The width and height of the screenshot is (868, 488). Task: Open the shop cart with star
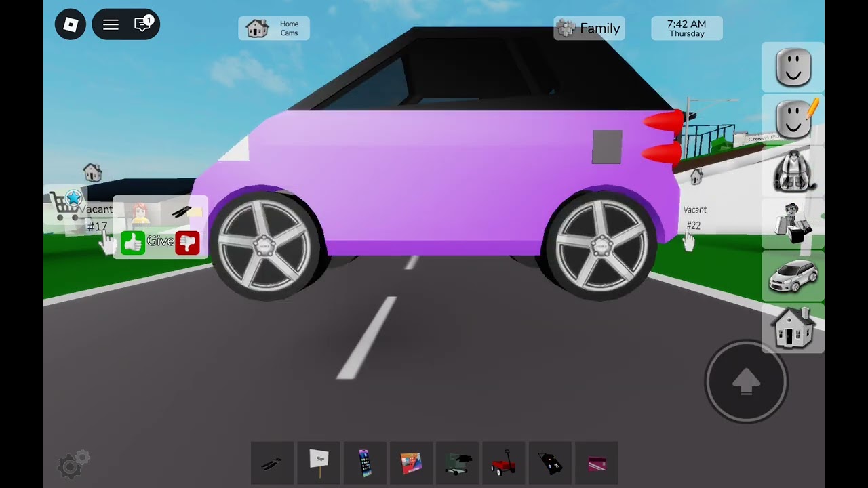click(66, 205)
